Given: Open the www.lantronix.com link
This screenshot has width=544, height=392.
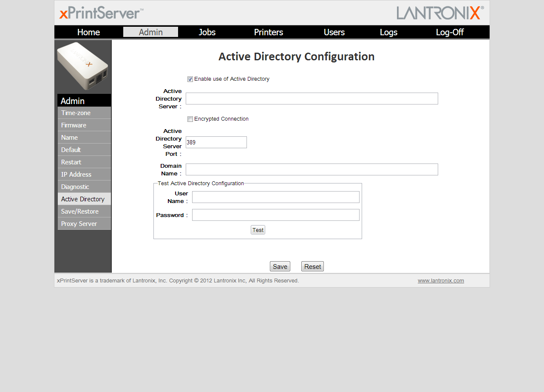Looking at the screenshot, I should point(441,281).
